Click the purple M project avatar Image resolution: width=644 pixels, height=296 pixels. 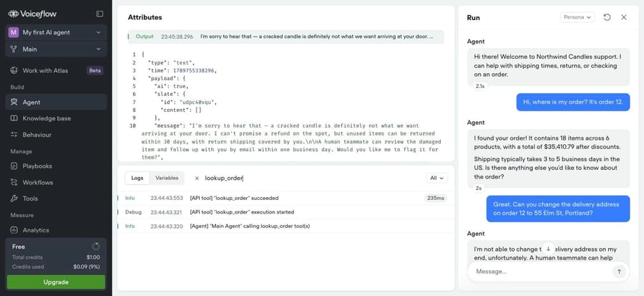(x=14, y=32)
